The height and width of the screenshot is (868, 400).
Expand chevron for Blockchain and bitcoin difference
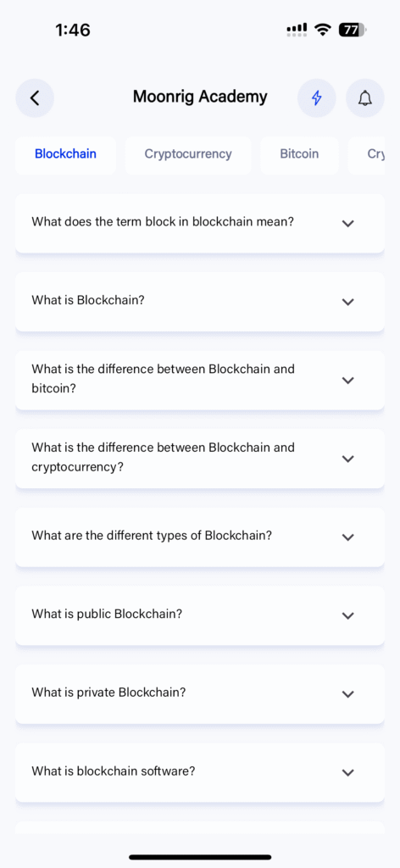(x=348, y=381)
